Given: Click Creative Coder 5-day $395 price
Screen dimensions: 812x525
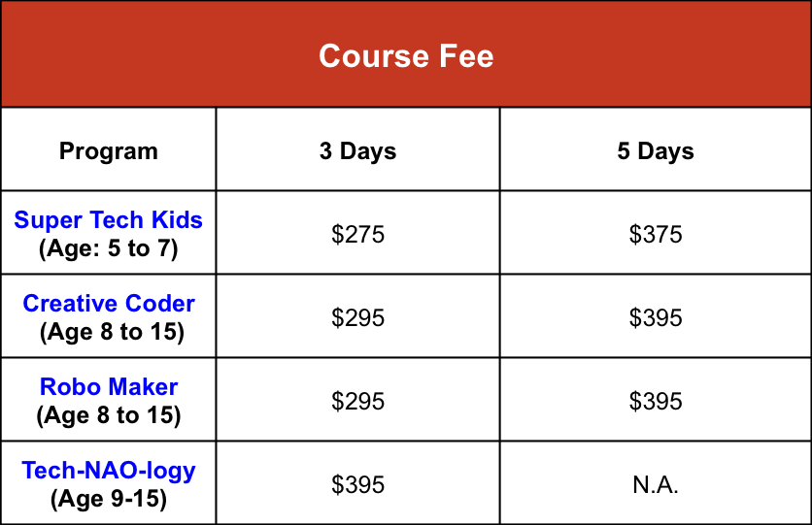Looking at the screenshot, I should (656, 317).
